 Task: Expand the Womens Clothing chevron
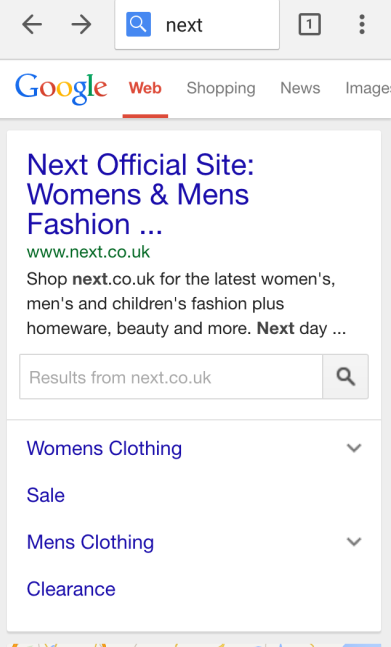coord(354,448)
